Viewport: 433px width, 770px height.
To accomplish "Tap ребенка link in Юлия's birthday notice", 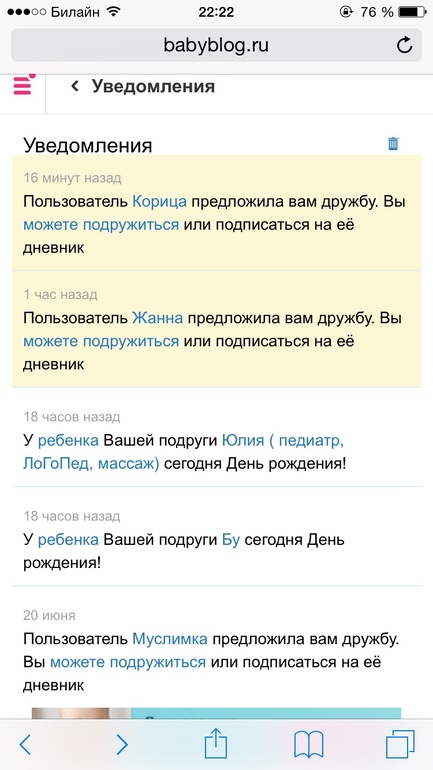I will coord(68,440).
